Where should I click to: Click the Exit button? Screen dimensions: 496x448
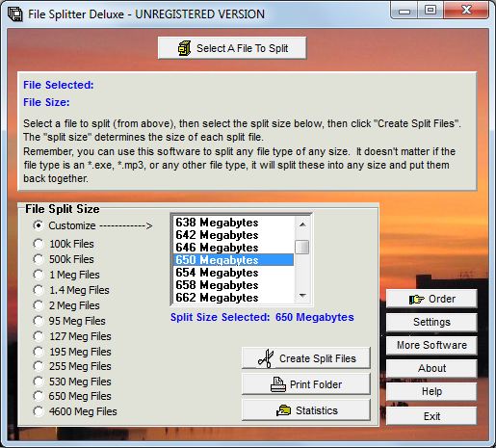tap(431, 416)
